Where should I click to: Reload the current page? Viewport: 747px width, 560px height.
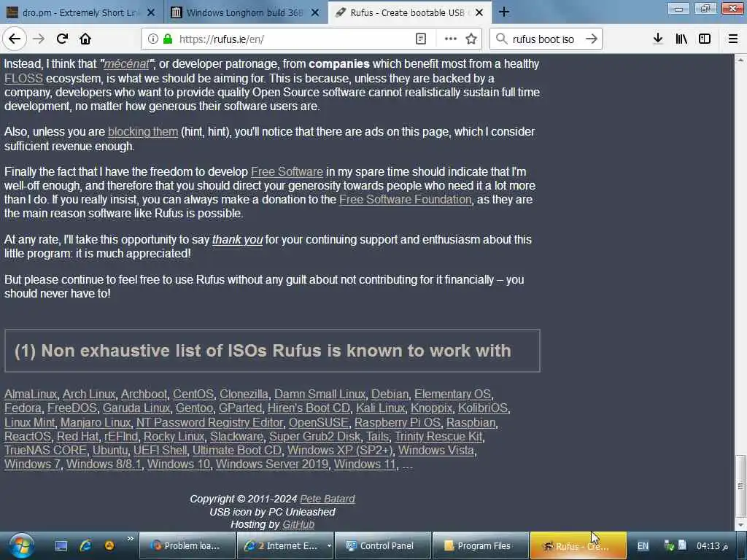(x=62, y=39)
